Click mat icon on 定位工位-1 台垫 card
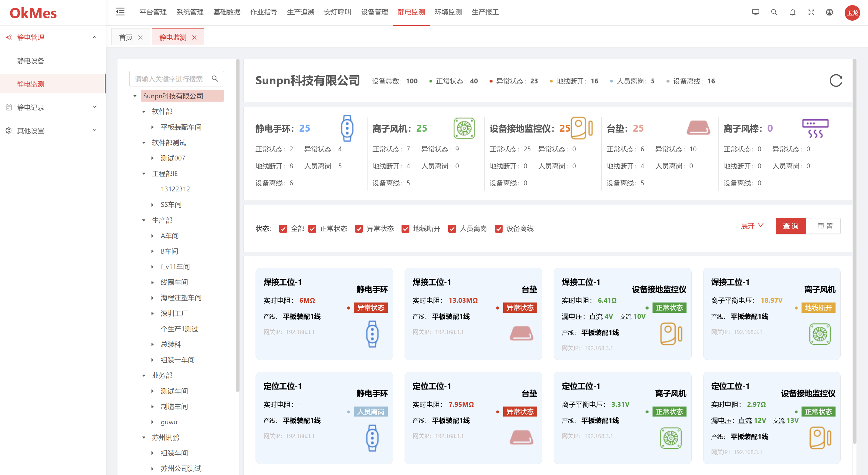Screen dimensions: 868x475 521,438
